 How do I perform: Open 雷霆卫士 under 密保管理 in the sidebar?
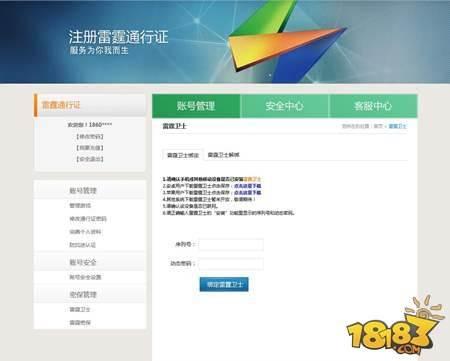tap(80, 309)
